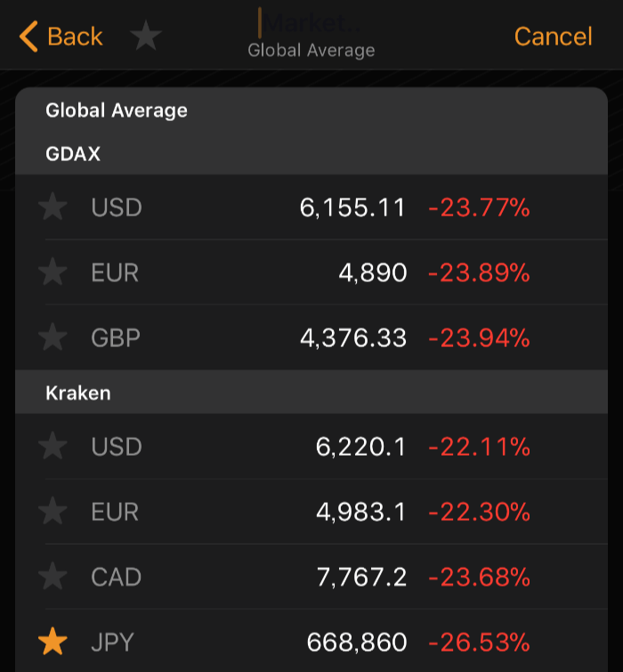The image size is (623, 672).
Task: Star the Kraken CAD market
Action: click(53, 577)
